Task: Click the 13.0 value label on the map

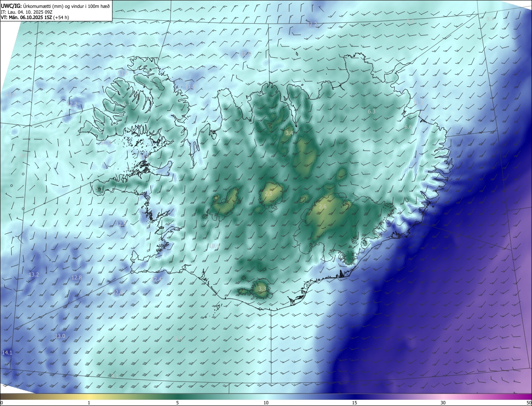Action: point(60,336)
